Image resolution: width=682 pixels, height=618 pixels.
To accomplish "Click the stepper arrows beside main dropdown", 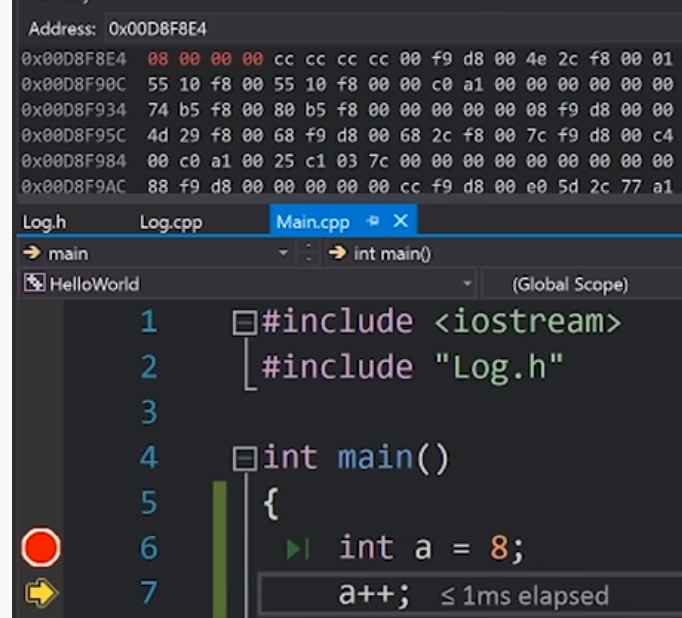I will coord(308,253).
